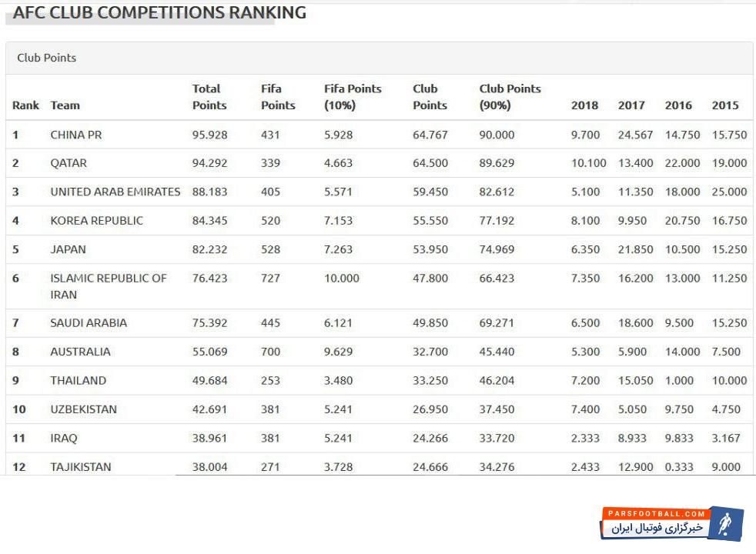Click the UNITED ARAB EMIRATES team name
756x554 pixels.
click(115, 192)
